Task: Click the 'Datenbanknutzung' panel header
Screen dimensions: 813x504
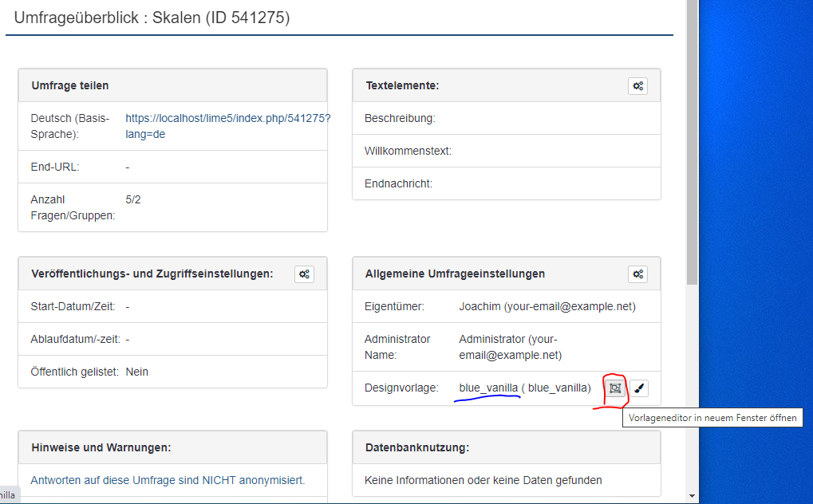Action: tap(417, 447)
